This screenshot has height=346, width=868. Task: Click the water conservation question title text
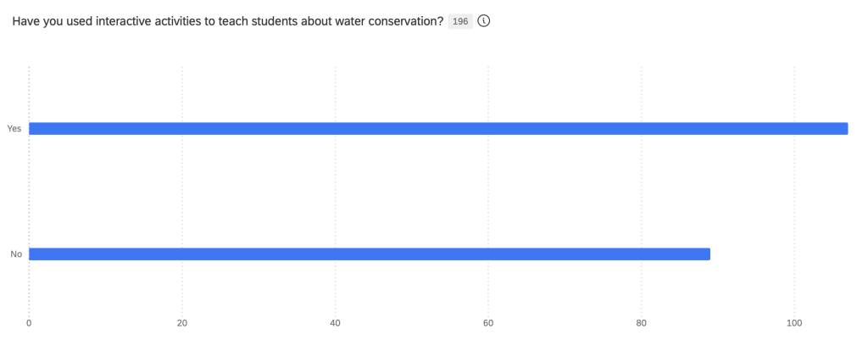coord(228,21)
